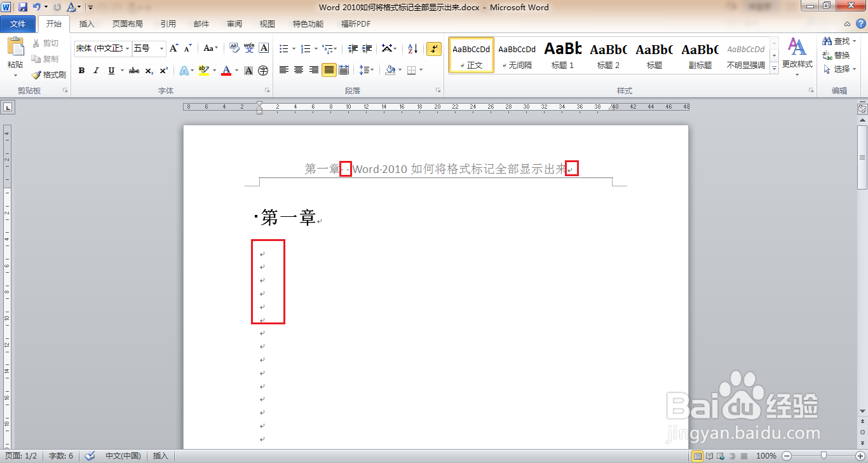This screenshot has width=868, height=463.
Task: Toggle Show/Hide formatting marks button
Action: pos(434,48)
